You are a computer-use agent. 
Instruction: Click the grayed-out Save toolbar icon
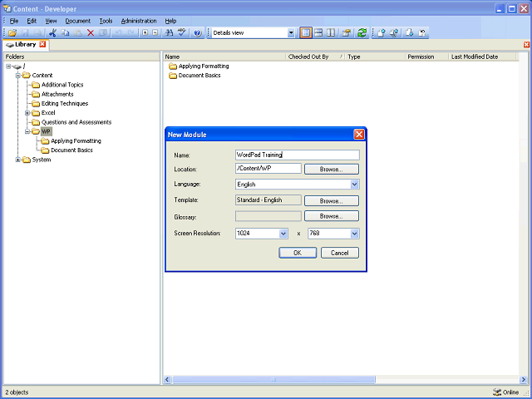(x=26, y=33)
